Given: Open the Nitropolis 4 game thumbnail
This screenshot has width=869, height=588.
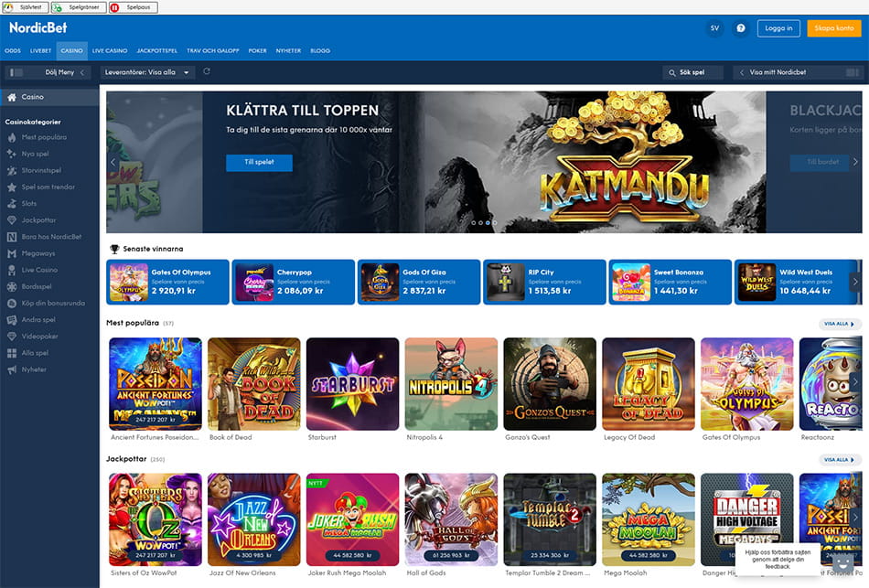Looking at the screenshot, I should (x=451, y=384).
